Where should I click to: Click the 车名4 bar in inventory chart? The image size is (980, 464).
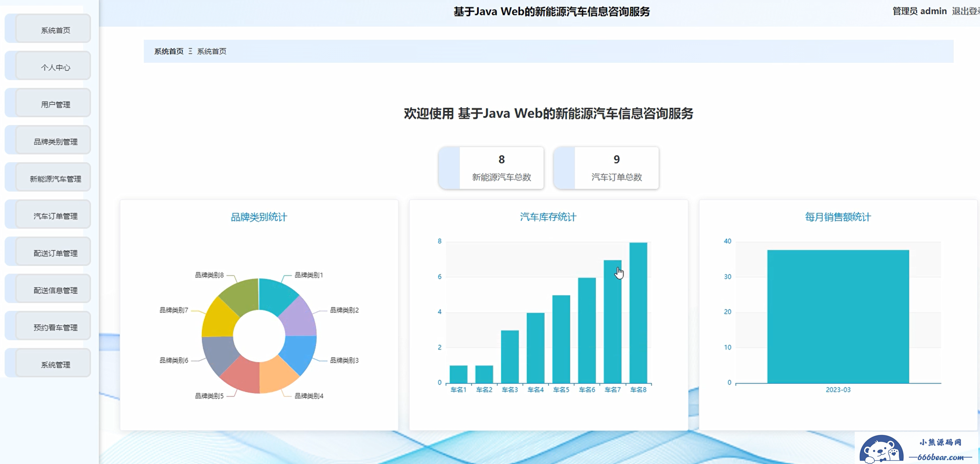[x=535, y=348]
